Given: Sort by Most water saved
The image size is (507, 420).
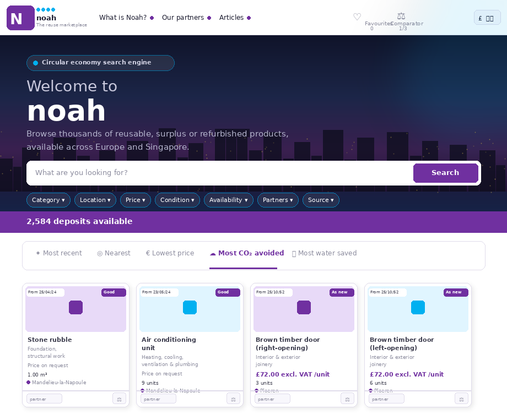Looking at the screenshot, I should 324,253.
